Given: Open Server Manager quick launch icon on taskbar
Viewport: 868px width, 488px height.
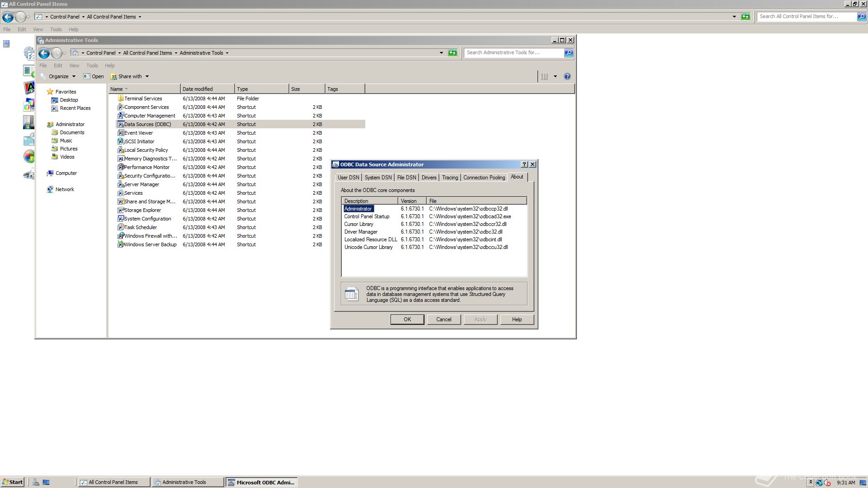Looking at the screenshot, I should click(36, 482).
